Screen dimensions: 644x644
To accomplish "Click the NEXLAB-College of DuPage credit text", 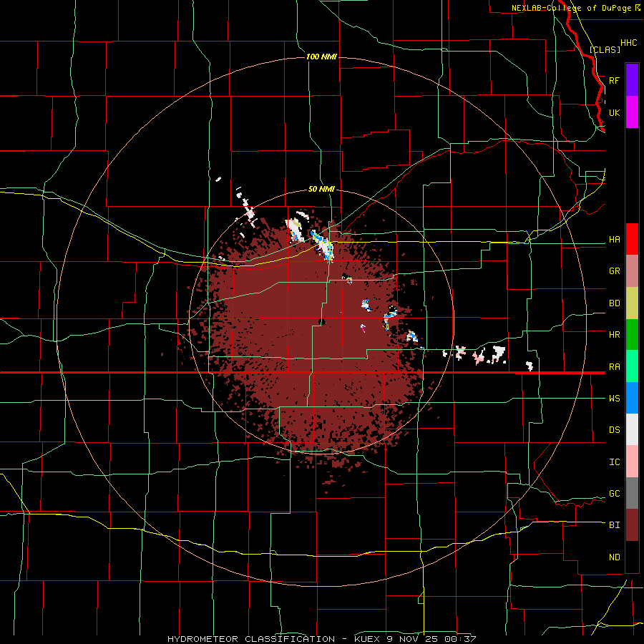I will (571, 8).
